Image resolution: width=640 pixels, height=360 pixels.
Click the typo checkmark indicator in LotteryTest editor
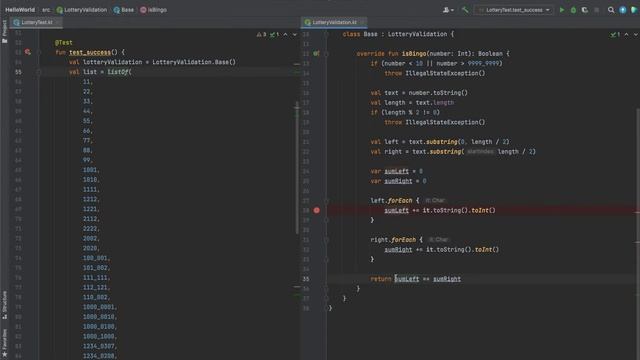(274, 35)
